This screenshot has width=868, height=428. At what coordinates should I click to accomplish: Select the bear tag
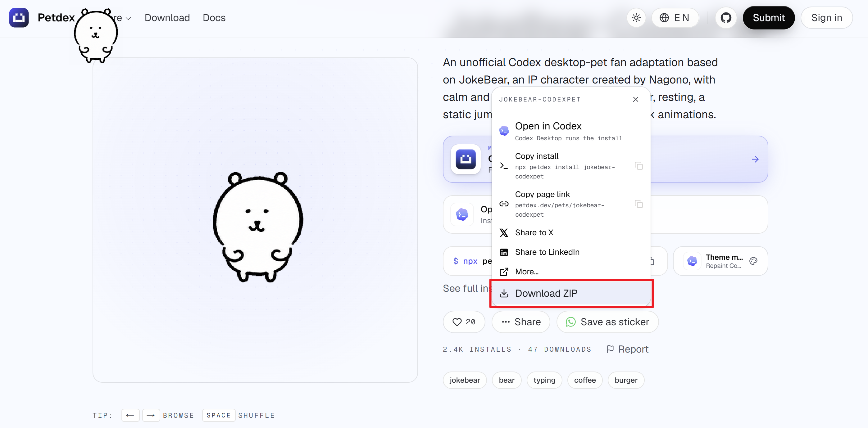coord(507,380)
